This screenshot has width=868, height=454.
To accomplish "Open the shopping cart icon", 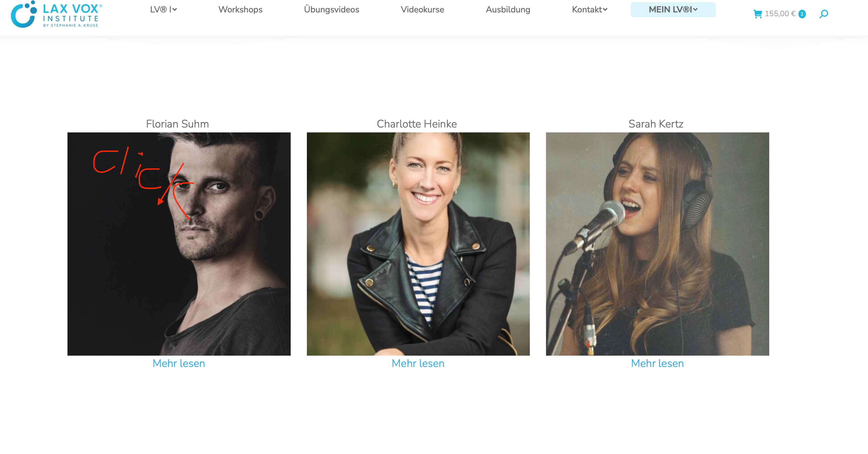I will click(x=758, y=14).
